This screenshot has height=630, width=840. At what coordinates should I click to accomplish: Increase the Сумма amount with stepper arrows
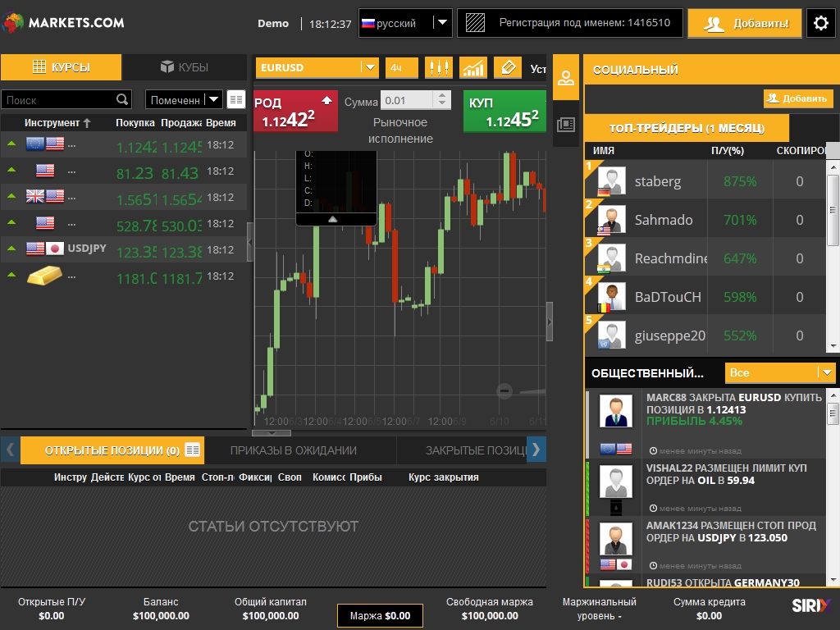click(443, 96)
